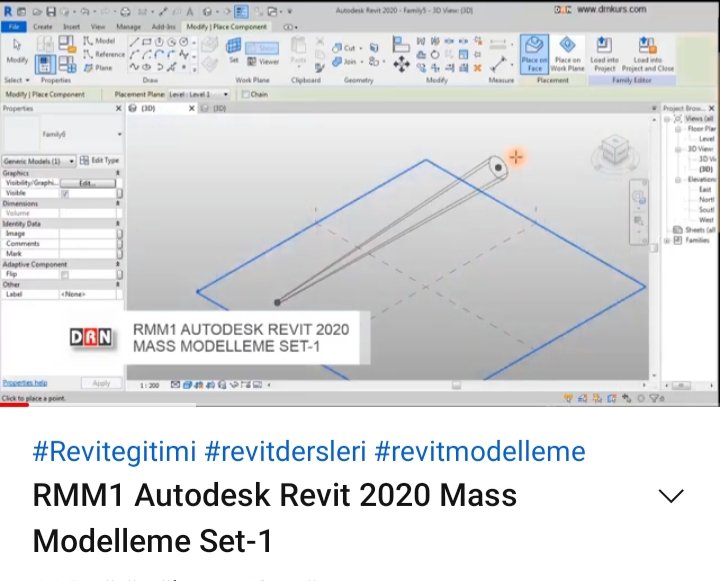Viewport: 720px width, 581px height.
Task: Click the Visibility/Graphics Edit button
Action: tap(88, 183)
